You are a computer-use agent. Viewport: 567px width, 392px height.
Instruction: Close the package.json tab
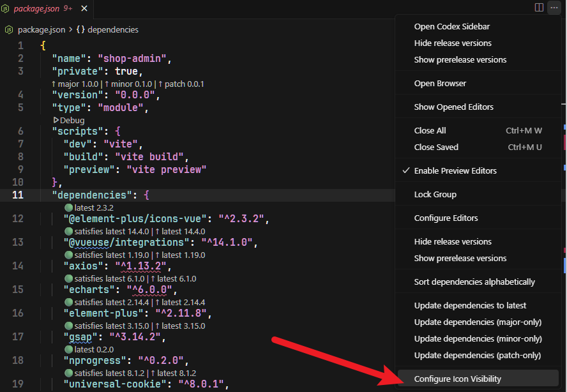84,8
